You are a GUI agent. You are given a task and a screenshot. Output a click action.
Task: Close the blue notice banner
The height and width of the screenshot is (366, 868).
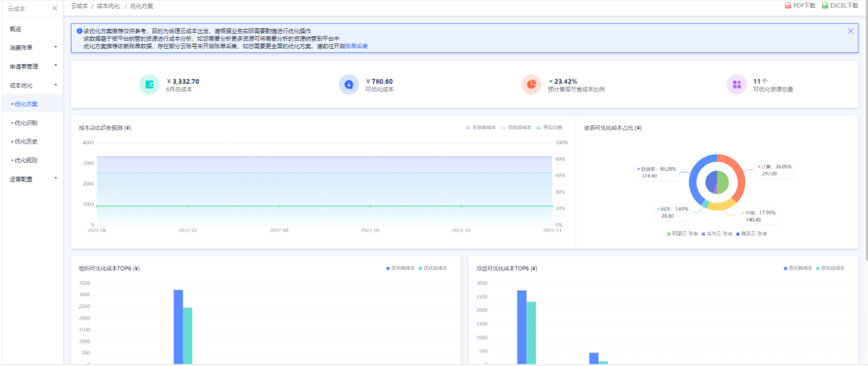[850, 31]
